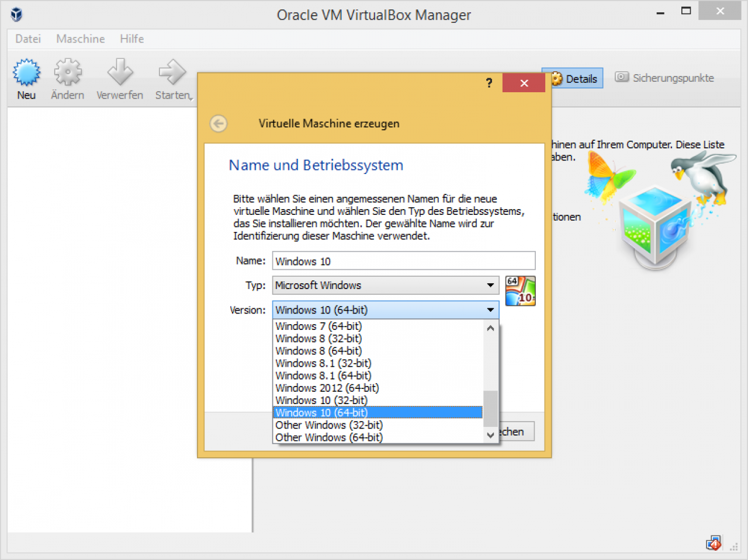Select Windows 8 (32-bit) from list
The height and width of the screenshot is (560, 748).
(378, 339)
